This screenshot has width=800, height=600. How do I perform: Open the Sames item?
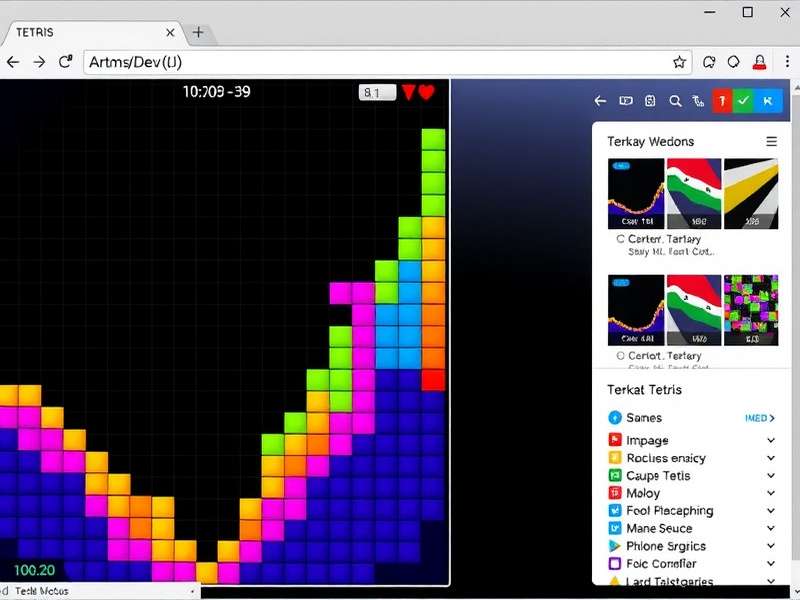tap(644, 418)
